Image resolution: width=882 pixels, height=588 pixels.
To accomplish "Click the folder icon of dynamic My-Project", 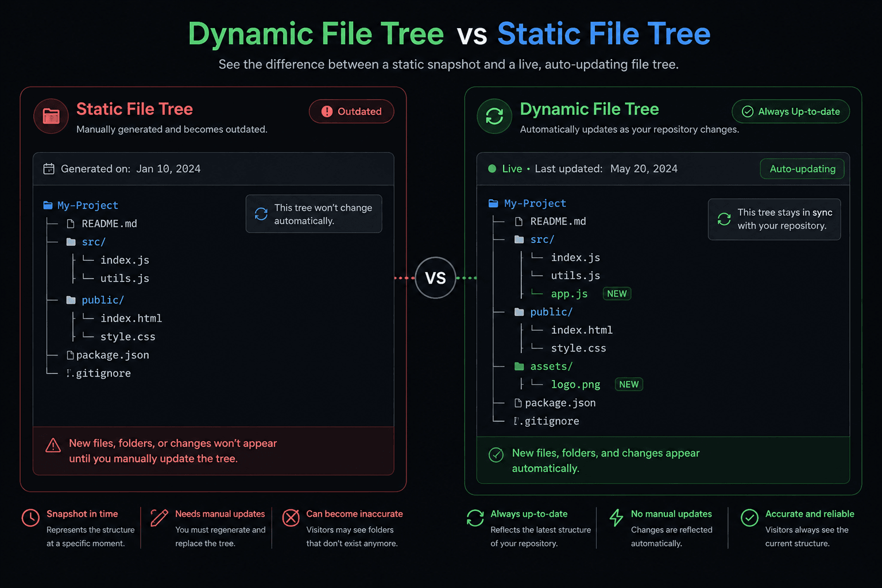I will 493,203.
